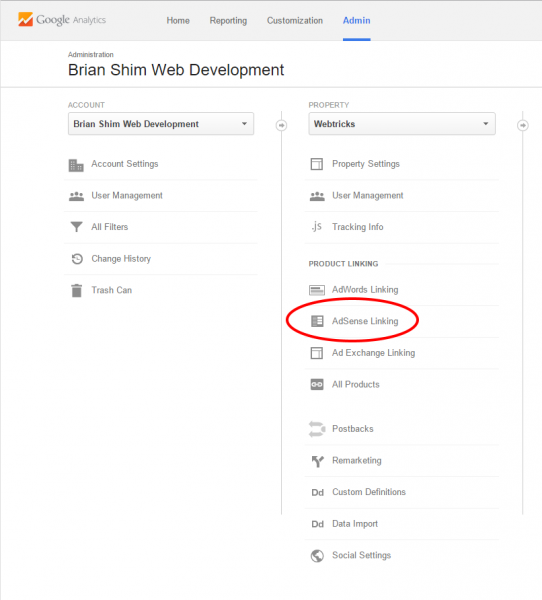Viewport: 542px width, 600px height.
Task: Click the Dd icon beside Custom Definitions
Action: (x=317, y=492)
